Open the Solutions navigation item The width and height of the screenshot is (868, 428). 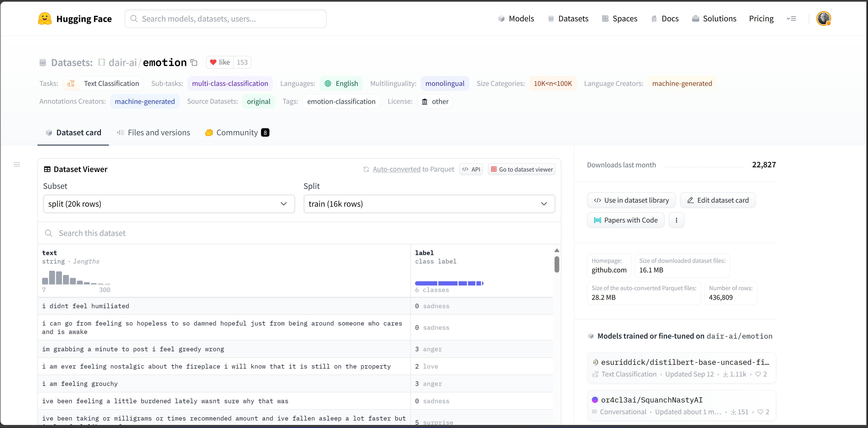coord(714,18)
